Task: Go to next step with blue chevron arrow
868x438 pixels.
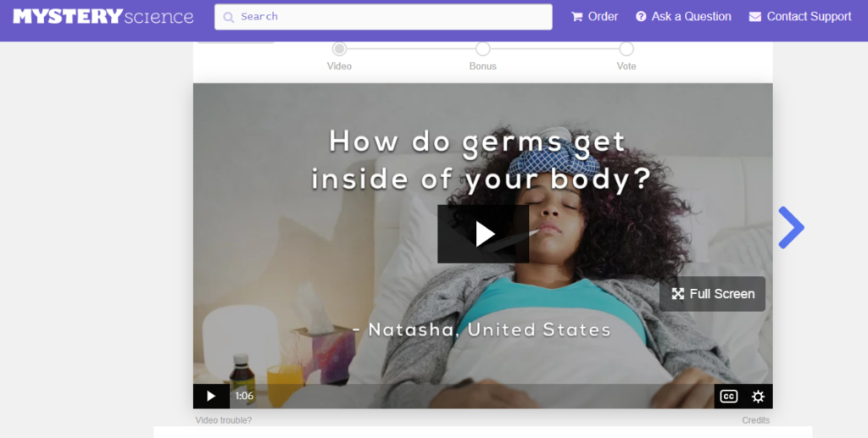Action: coord(791,227)
